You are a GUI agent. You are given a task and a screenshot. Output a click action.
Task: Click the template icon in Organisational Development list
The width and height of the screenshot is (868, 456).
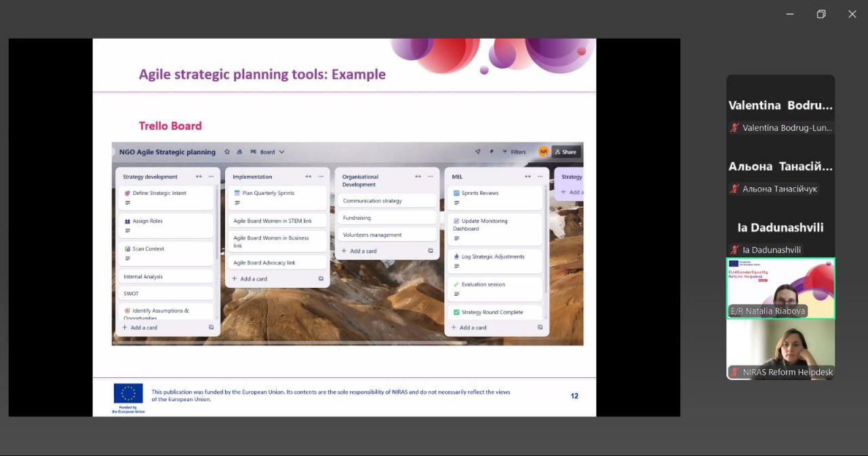430,251
